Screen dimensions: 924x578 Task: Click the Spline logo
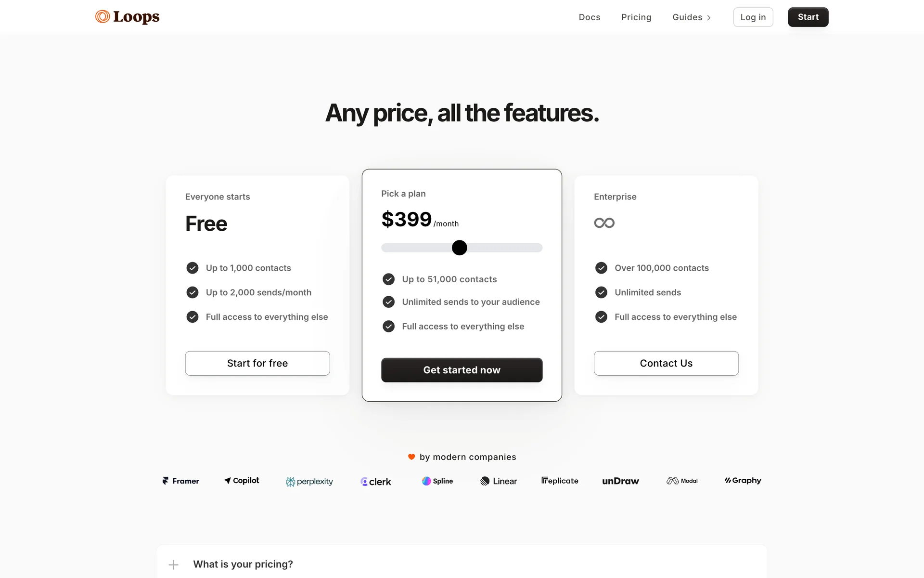437,481
